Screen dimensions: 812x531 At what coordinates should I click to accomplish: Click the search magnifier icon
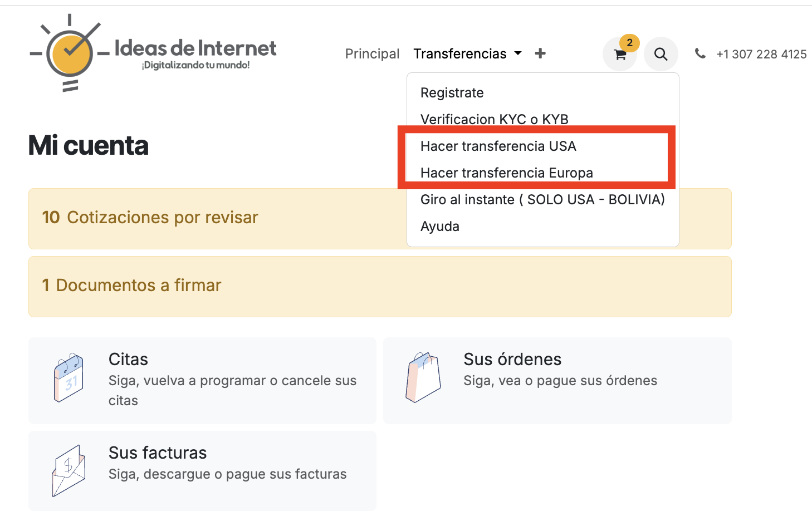pos(661,54)
